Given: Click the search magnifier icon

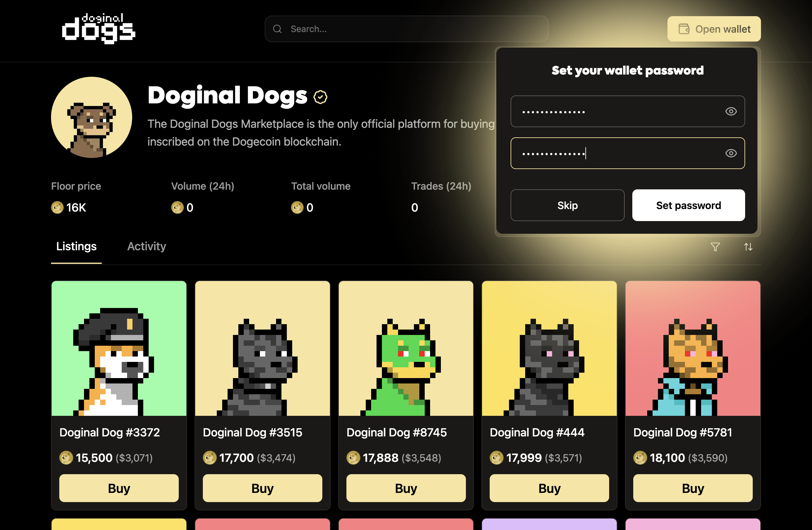Looking at the screenshot, I should (x=277, y=29).
